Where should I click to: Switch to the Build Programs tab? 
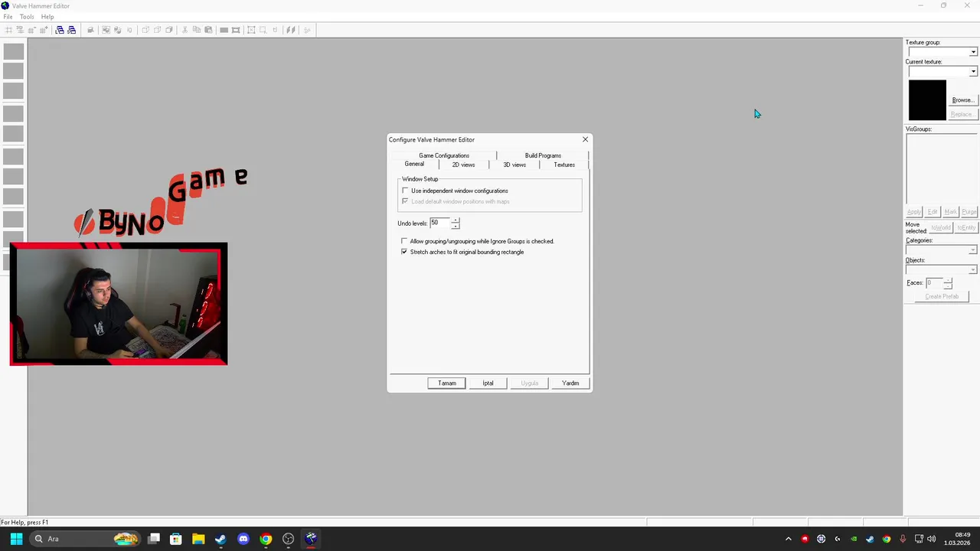(x=543, y=155)
